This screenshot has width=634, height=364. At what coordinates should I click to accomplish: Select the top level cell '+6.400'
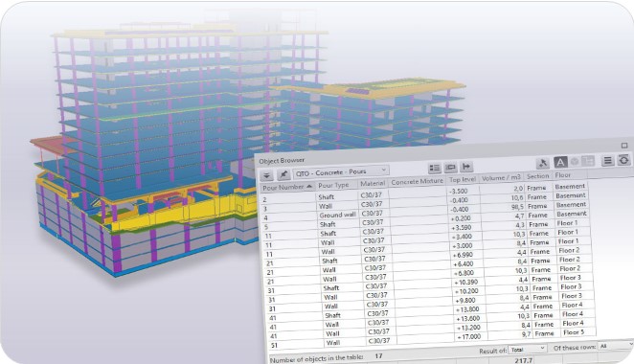coord(463,263)
